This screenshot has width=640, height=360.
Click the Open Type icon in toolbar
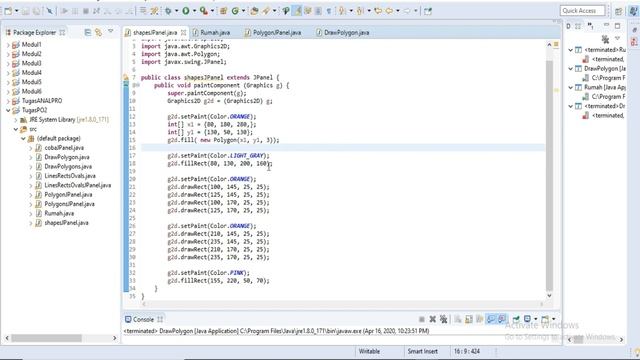click(x=254, y=11)
